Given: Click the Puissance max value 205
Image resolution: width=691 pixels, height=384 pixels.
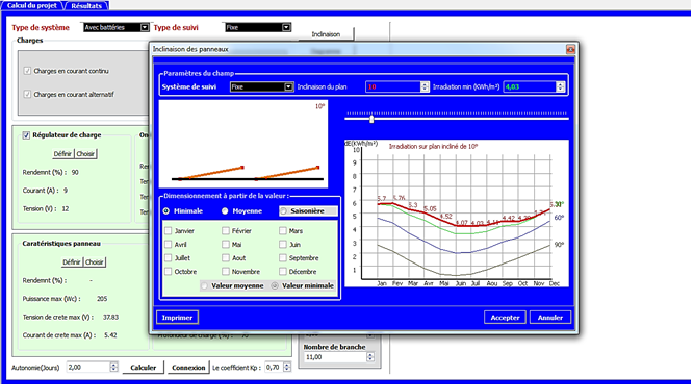Looking at the screenshot, I should [x=102, y=299].
